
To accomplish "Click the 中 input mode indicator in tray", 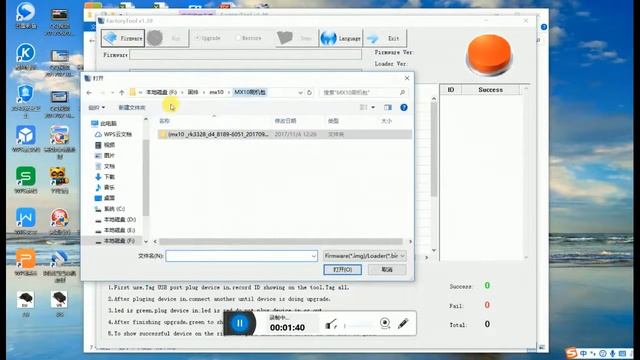I will [x=583, y=353].
